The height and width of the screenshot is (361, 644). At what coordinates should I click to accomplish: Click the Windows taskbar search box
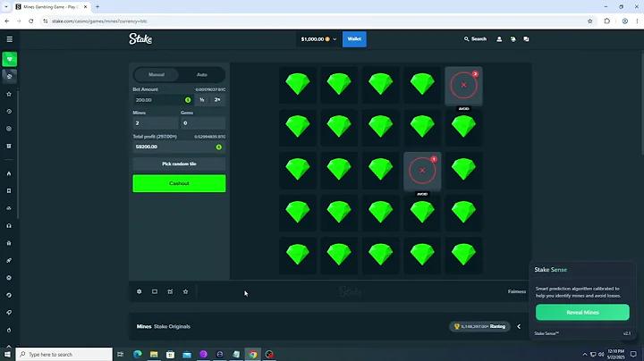[x=64, y=354]
